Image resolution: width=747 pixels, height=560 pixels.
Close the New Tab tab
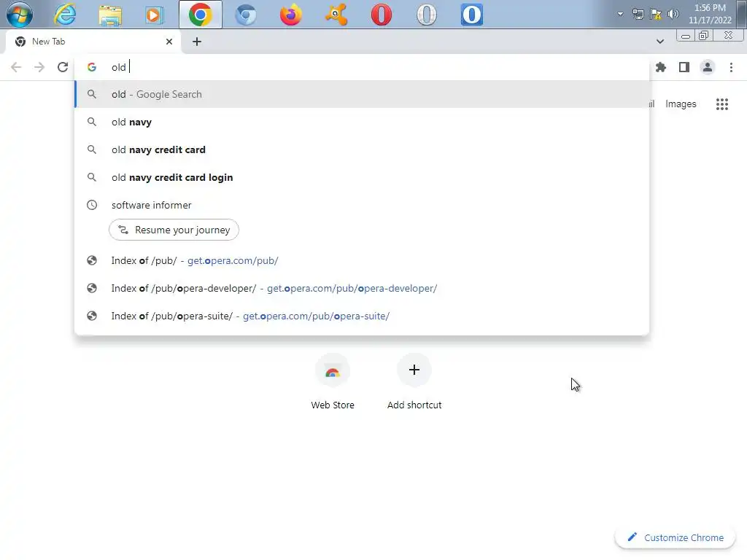coord(169,42)
